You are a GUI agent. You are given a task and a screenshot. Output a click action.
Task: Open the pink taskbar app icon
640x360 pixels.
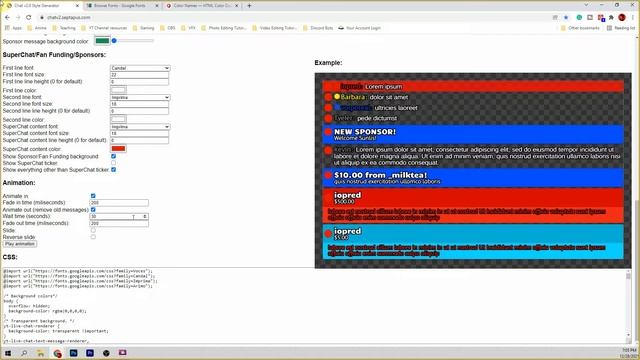(x=122, y=353)
